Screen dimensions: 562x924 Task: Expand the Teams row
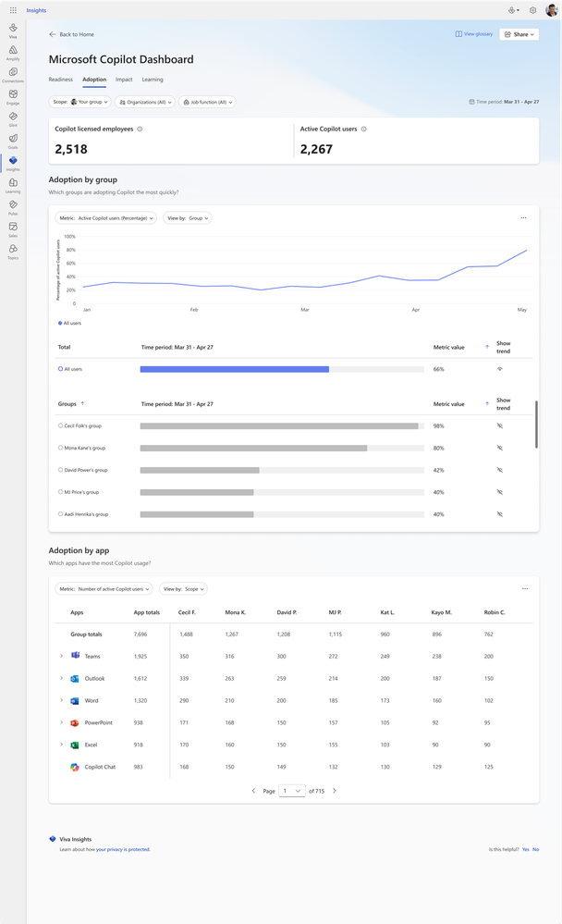[61, 656]
